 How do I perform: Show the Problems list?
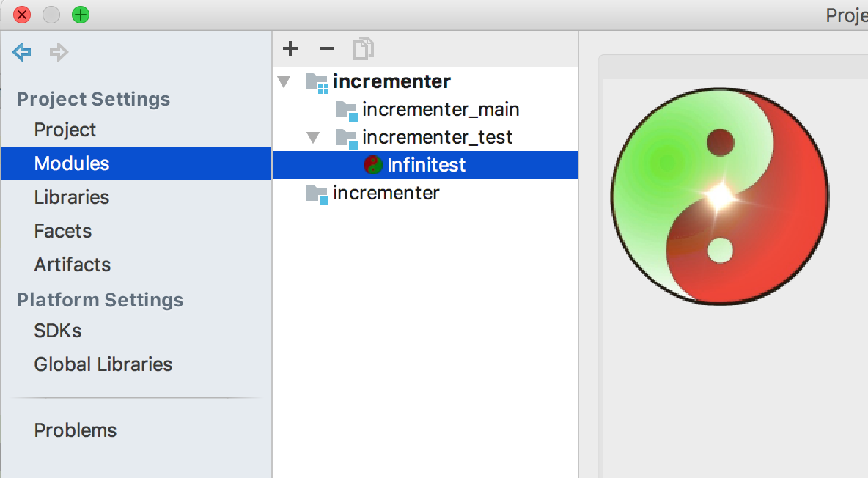point(76,430)
